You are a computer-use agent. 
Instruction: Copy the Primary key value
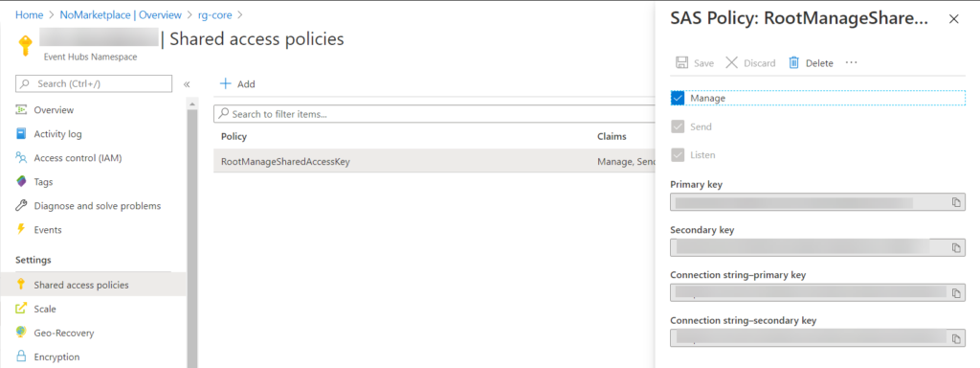tap(956, 202)
